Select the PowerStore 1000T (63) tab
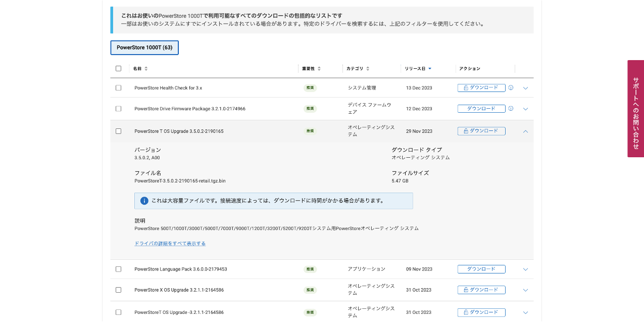 [x=144, y=48]
